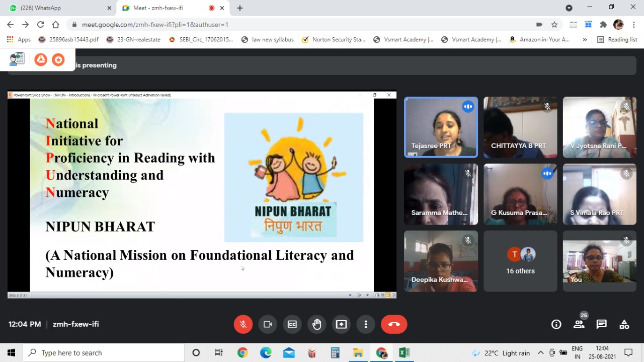Open weather widget 22°C Light rain

[x=501, y=353]
